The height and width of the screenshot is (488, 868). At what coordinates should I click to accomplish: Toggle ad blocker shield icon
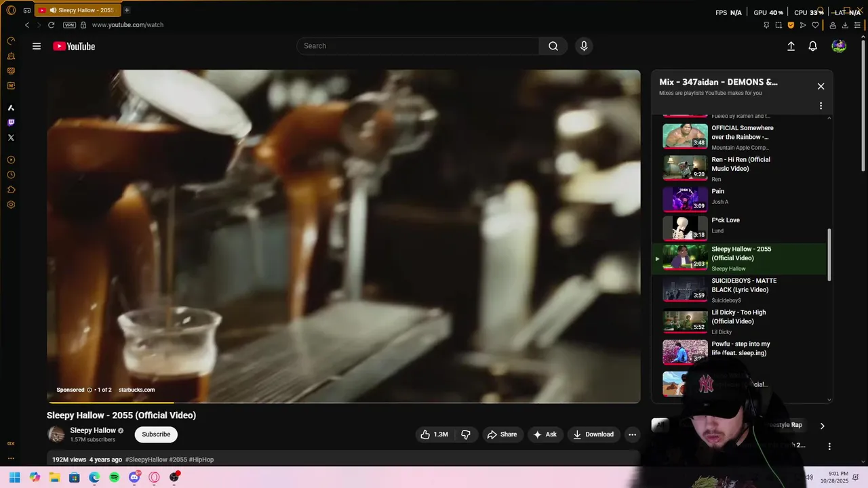pyautogui.click(x=791, y=25)
